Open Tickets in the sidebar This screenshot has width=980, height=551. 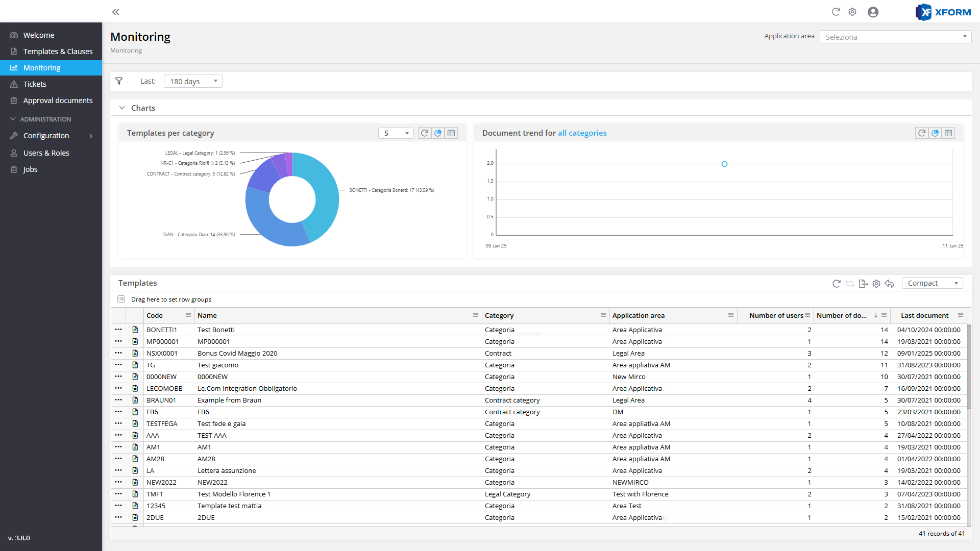[51, 84]
